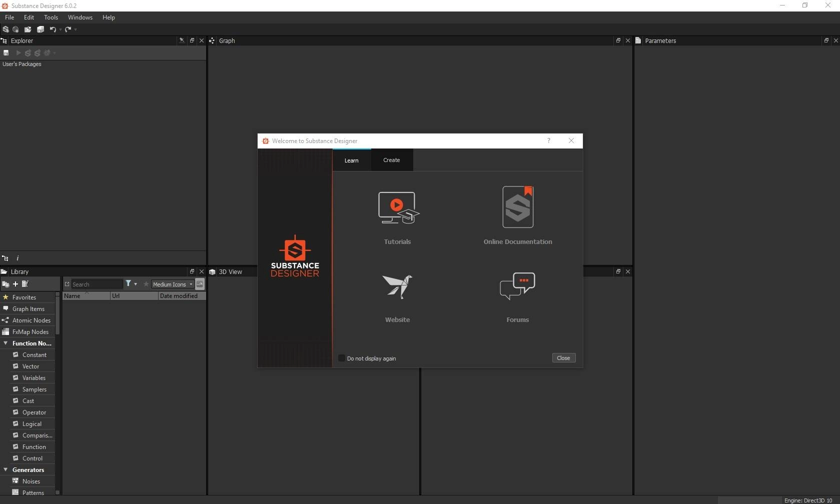Image resolution: width=840 pixels, height=504 pixels.
Task: Close Welcome dialog with X button
Action: click(571, 141)
